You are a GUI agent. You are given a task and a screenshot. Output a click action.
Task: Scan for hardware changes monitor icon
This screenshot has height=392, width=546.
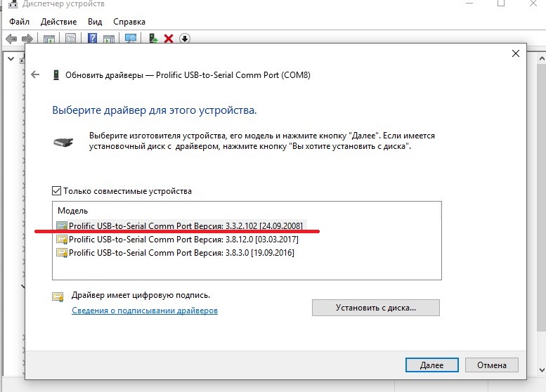tap(131, 39)
